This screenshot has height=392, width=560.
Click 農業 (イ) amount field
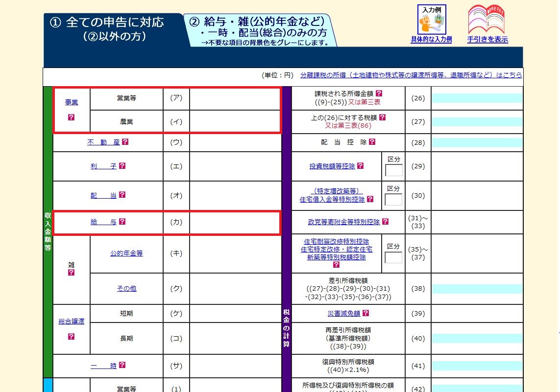pyautogui.click(x=235, y=121)
